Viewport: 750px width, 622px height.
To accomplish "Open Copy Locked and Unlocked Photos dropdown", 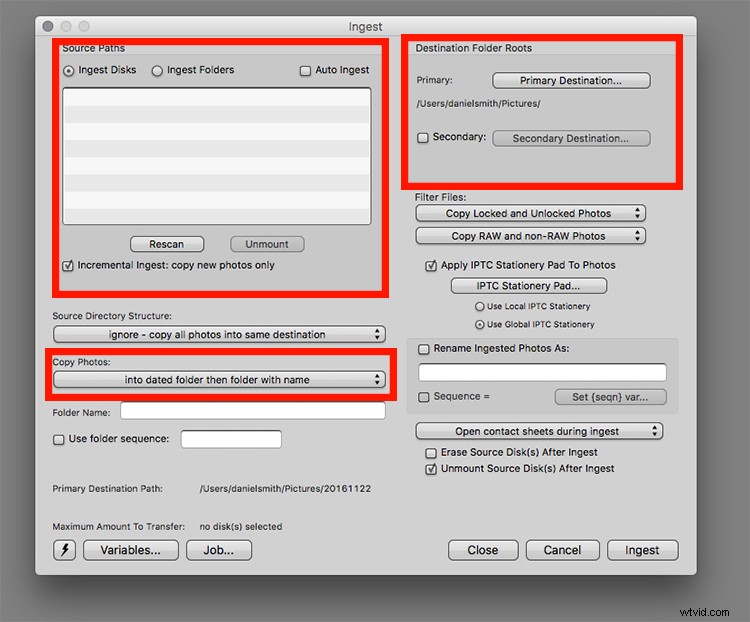I will pos(530,213).
